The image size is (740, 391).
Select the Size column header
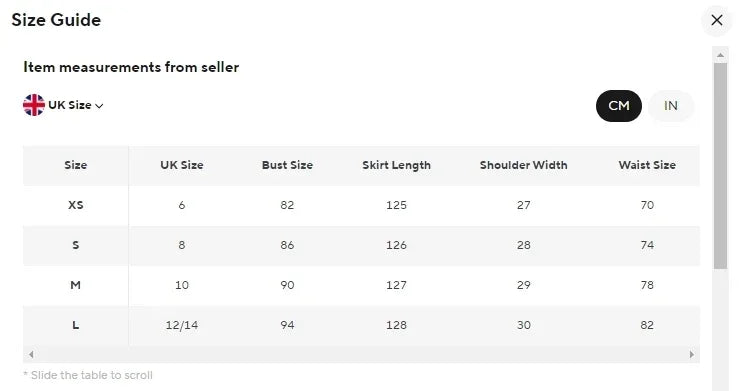(76, 165)
